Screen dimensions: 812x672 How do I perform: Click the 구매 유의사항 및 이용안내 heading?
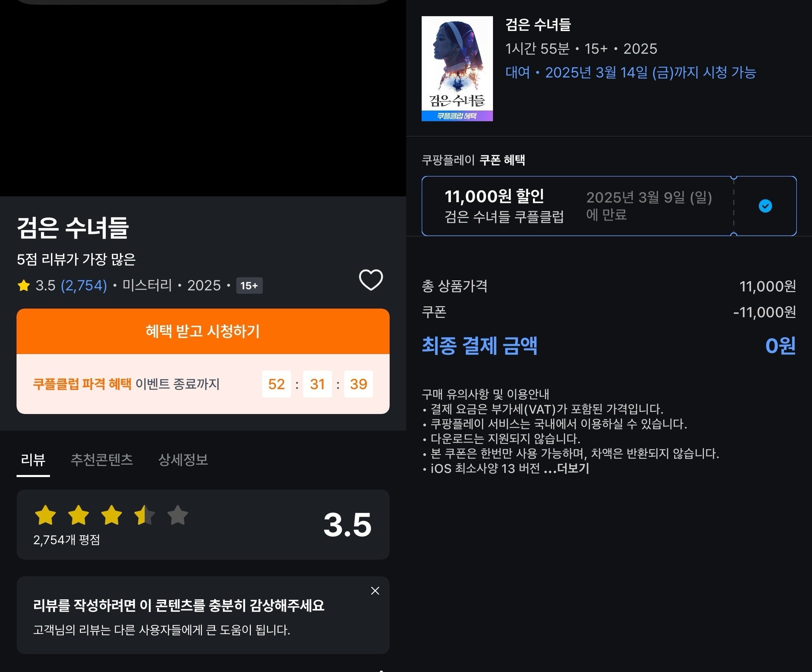coord(485,394)
